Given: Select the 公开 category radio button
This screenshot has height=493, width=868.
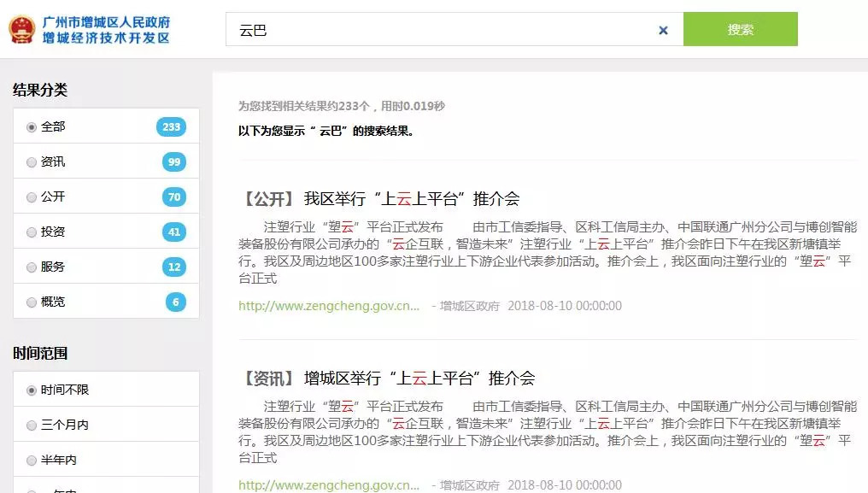Looking at the screenshot, I should (x=32, y=197).
